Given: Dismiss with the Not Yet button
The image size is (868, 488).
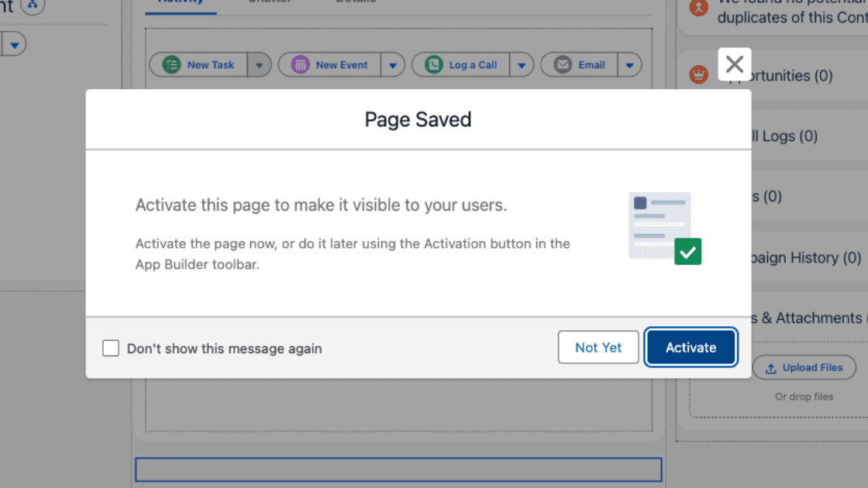Looking at the screenshot, I should pyautogui.click(x=598, y=347).
